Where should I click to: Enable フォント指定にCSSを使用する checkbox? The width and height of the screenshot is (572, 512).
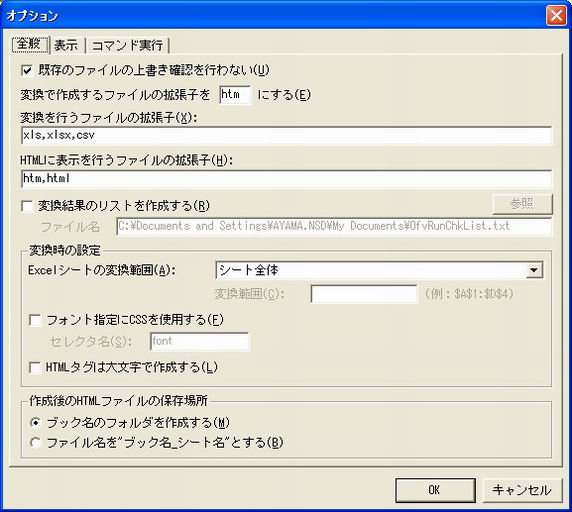tap(35, 321)
